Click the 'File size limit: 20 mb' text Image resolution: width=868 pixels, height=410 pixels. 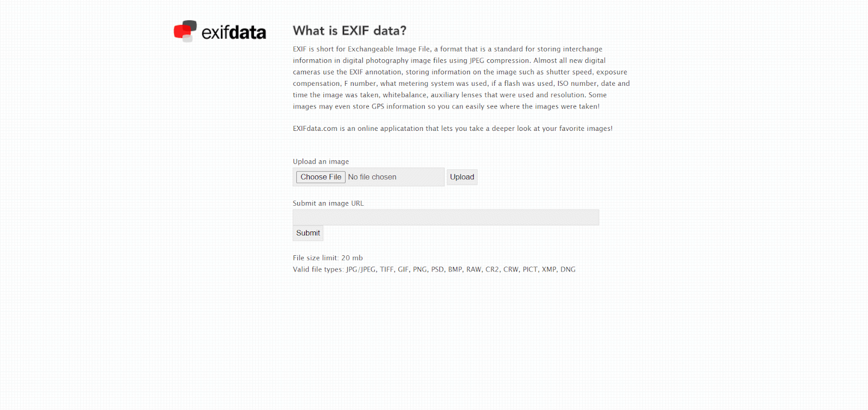pyautogui.click(x=328, y=257)
